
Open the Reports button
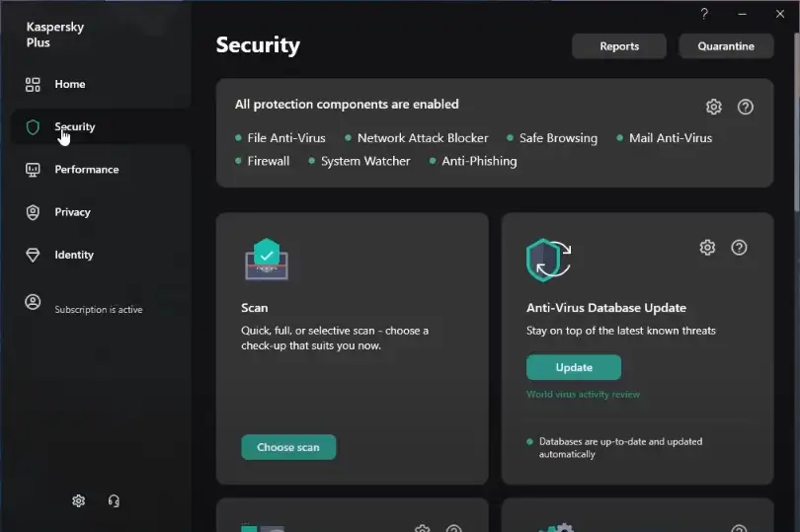pos(619,46)
